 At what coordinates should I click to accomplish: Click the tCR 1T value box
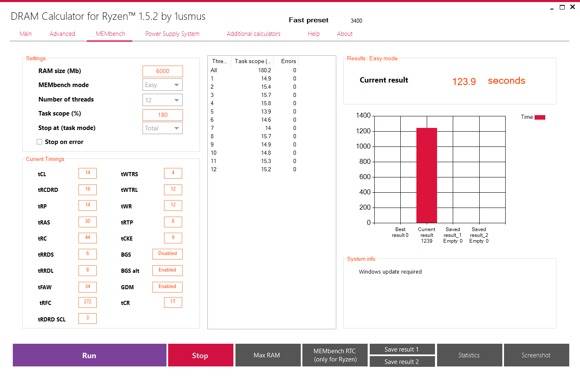(173, 302)
